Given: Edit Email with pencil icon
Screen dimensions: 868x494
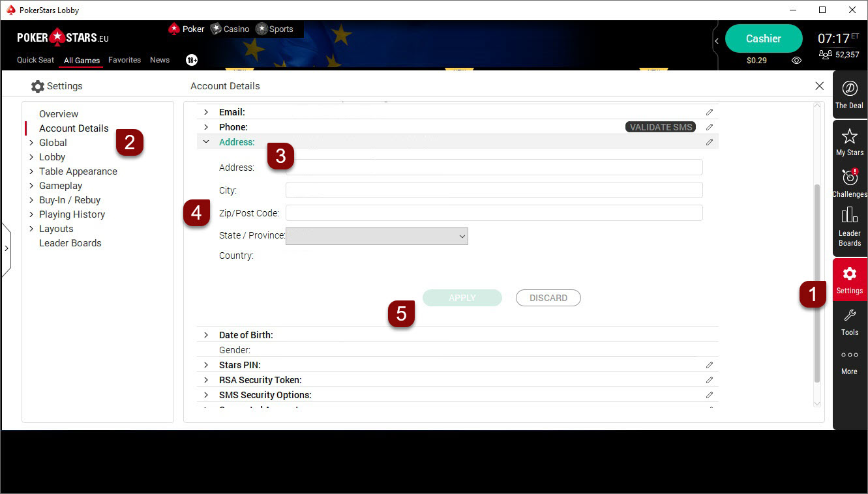Looking at the screenshot, I should [710, 112].
